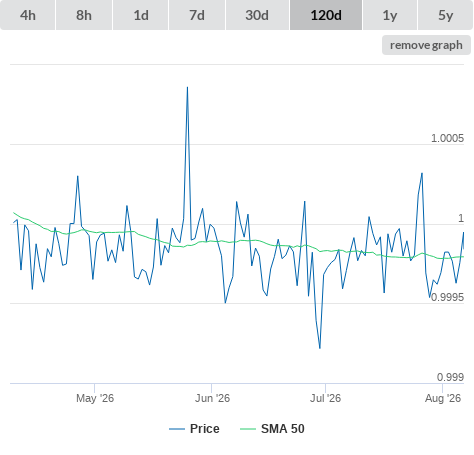Select the 7d range tab
Image resolution: width=474 pixels, height=455 pixels.
pyautogui.click(x=197, y=15)
